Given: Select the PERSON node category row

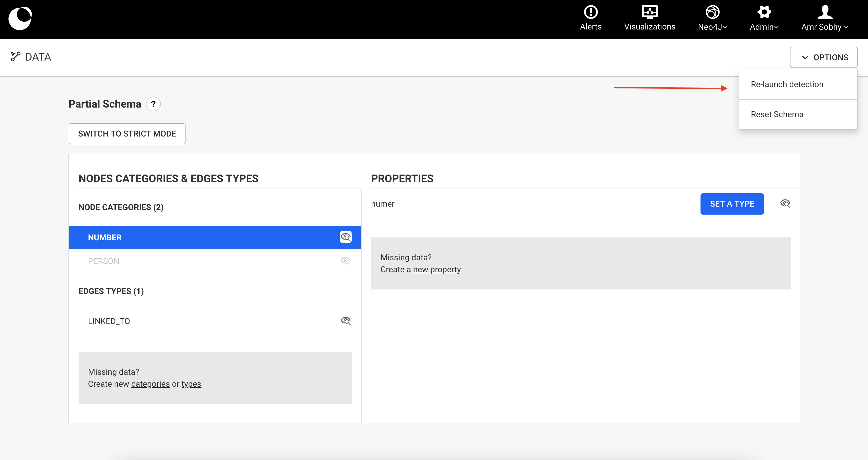Looking at the screenshot, I should (x=215, y=261).
